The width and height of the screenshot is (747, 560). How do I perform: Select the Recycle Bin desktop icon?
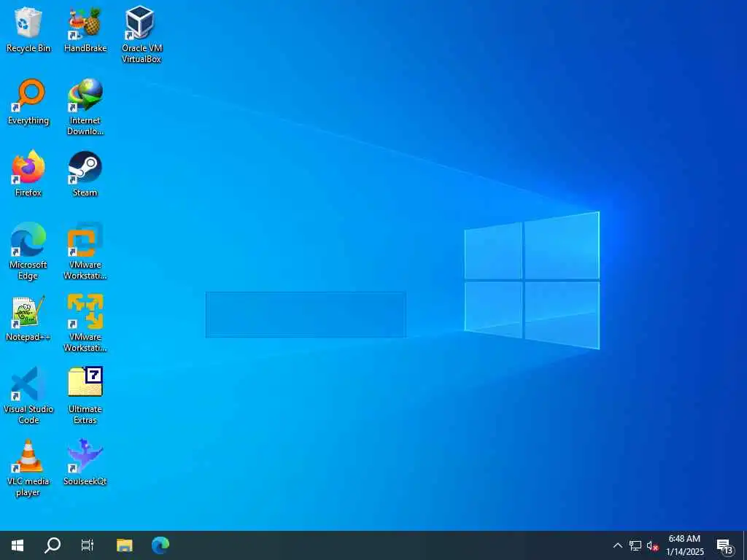coord(28,29)
